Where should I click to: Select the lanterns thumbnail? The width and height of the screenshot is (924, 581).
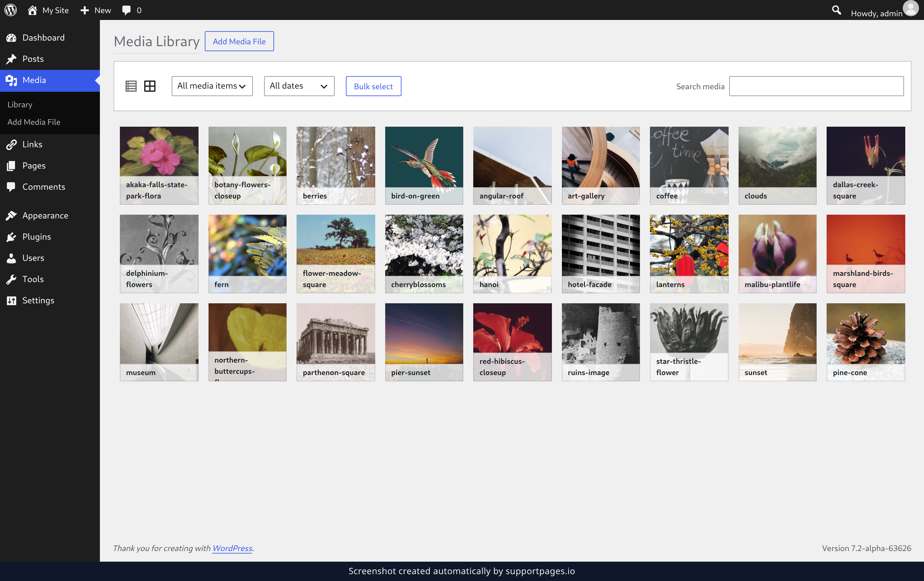[689, 253]
